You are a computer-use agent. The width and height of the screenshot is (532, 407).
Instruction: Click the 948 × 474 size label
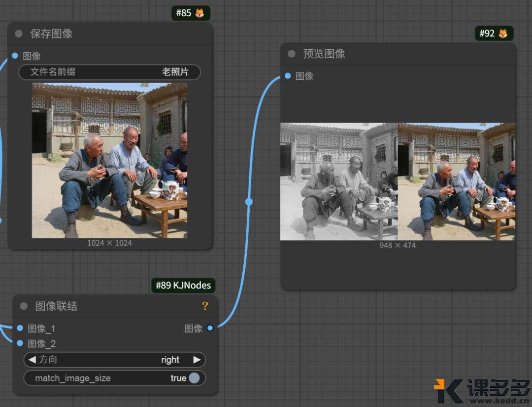click(398, 246)
